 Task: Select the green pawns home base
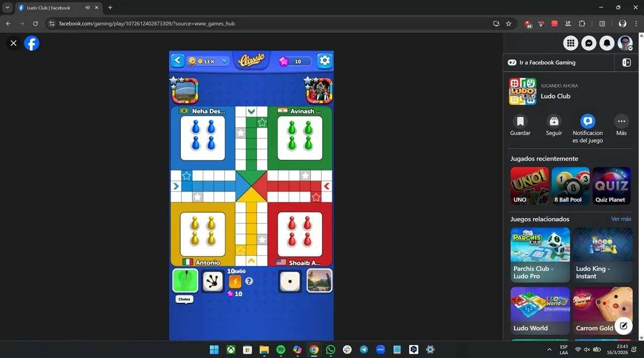(300, 138)
